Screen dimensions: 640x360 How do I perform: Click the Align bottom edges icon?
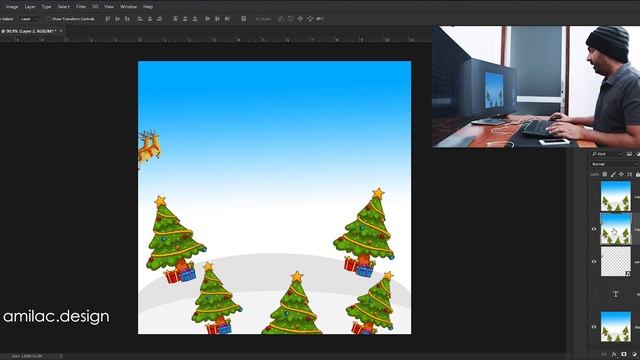coord(127,19)
